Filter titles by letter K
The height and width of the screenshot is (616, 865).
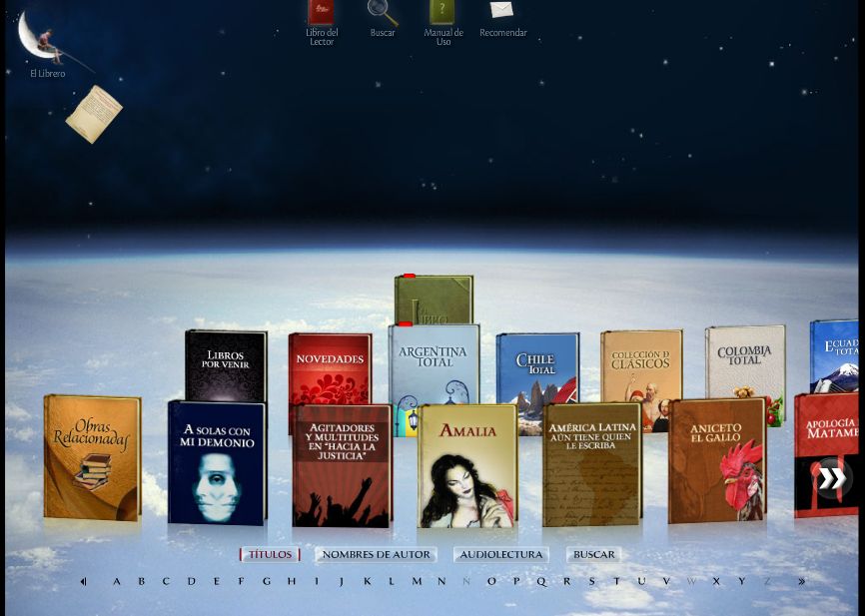click(x=367, y=581)
